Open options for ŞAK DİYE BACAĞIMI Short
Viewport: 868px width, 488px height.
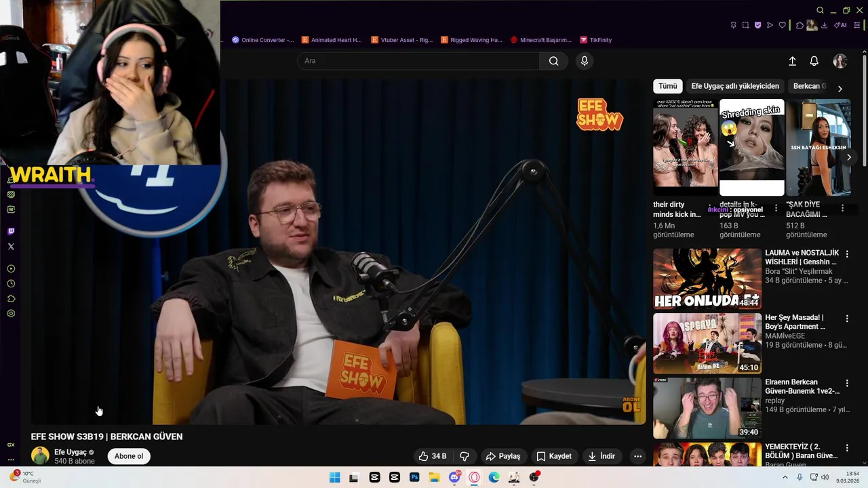pyautogui.click(x=842, y=209)
